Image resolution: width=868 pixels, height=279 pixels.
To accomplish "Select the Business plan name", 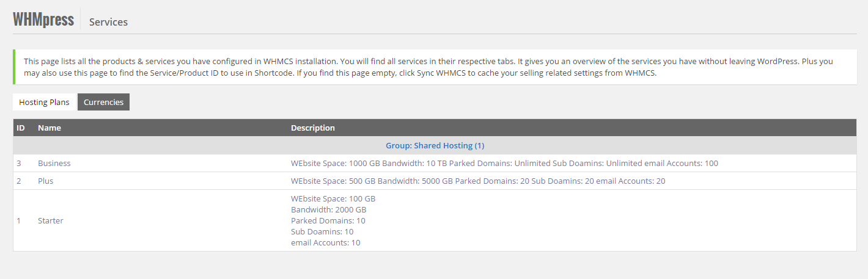I will tap(54, 163).
